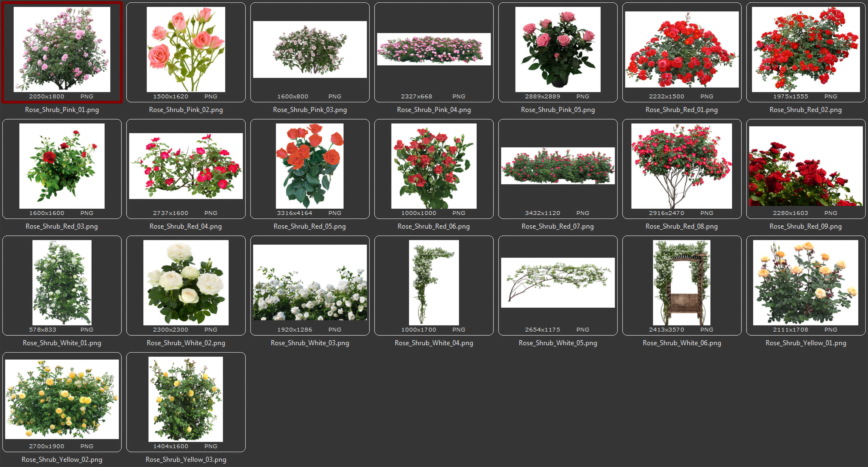Click the filename text Rose_Shrub_White_06.png
This screenshot has width=868, height=467.
coord(682,343)
